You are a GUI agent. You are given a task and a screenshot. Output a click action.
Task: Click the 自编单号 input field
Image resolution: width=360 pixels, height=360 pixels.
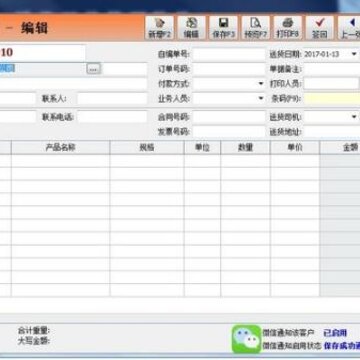coord(229,54)
